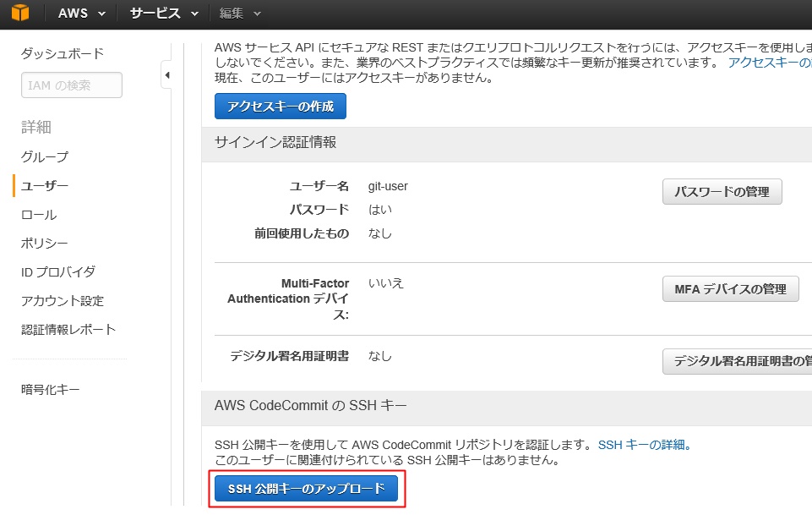
Task: Collapse the left navigation pane arrow
Action: pos(166,76)
